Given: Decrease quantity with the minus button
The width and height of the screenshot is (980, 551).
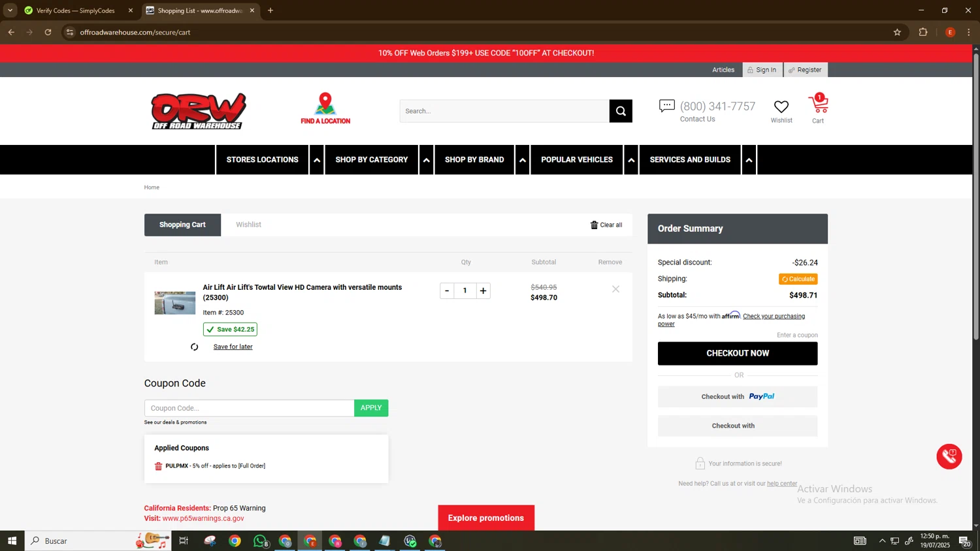Looking at the screenshot, I should point(447,291).
